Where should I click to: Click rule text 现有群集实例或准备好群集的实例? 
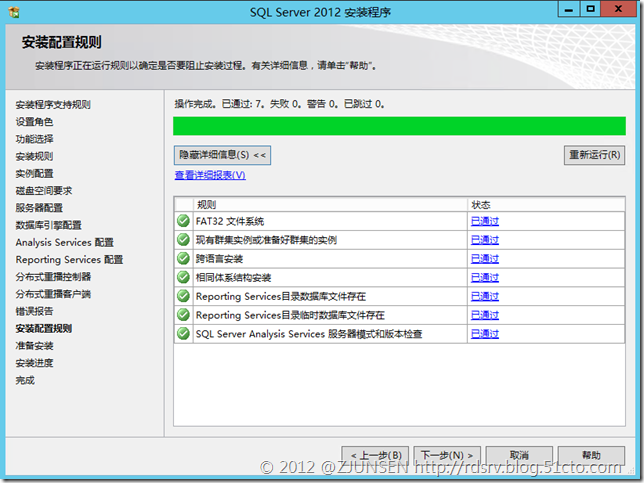click(266, 240)
